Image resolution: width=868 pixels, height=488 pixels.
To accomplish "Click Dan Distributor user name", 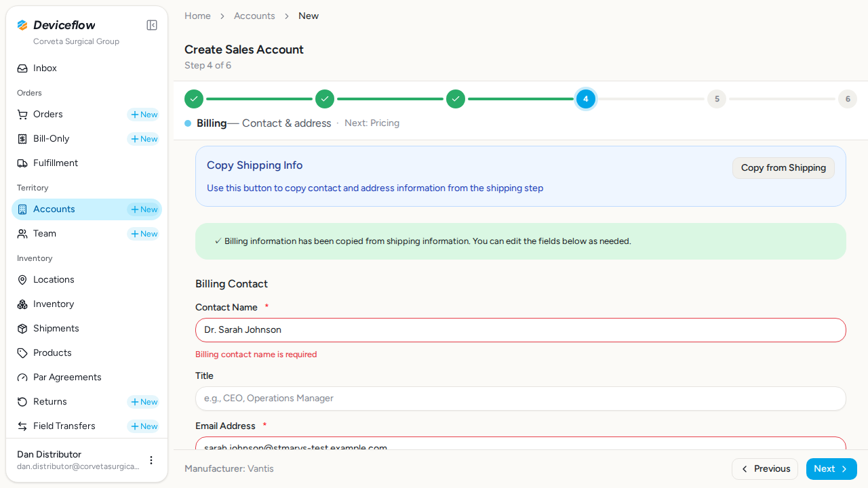I will [x=49, y=455].
